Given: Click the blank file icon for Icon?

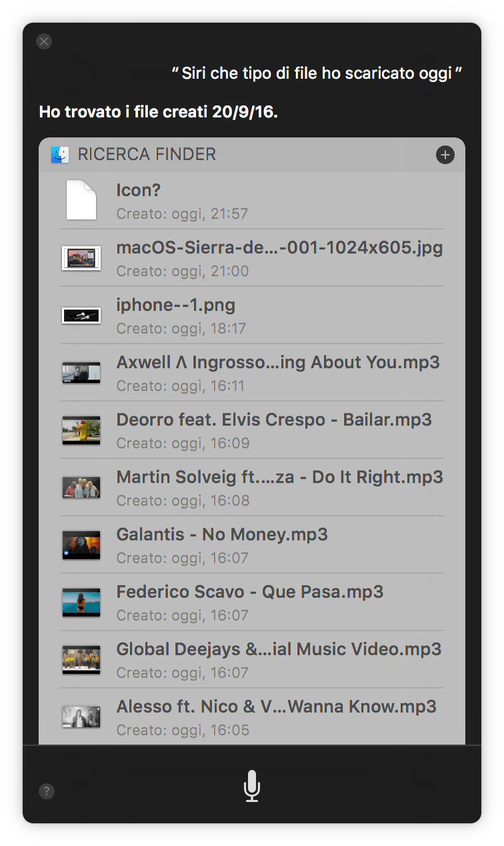Looking at the screenshot, I should 81,200.
